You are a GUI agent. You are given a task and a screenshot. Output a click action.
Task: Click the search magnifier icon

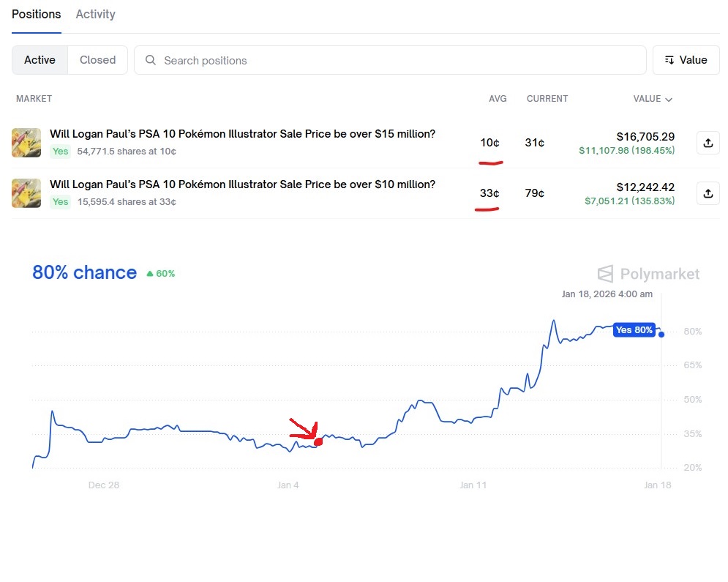pos(151,60)
